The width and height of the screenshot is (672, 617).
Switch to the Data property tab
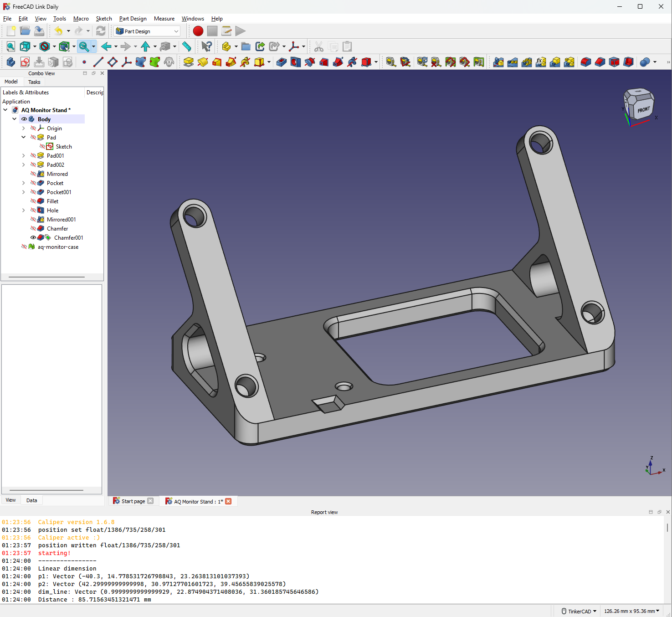31,500
